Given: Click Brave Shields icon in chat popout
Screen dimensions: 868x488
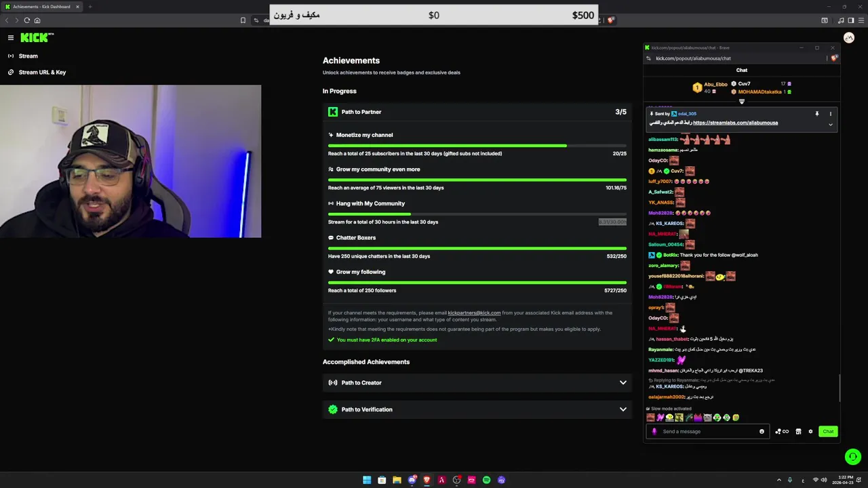Looking at the screenshot, I should pyautogui.click(x=834, y=58).
